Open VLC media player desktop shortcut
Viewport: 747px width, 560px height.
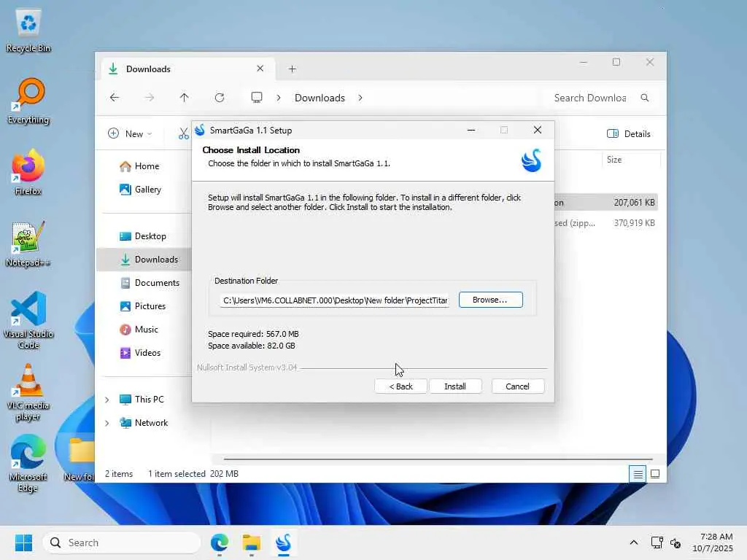tap(28, 392)
